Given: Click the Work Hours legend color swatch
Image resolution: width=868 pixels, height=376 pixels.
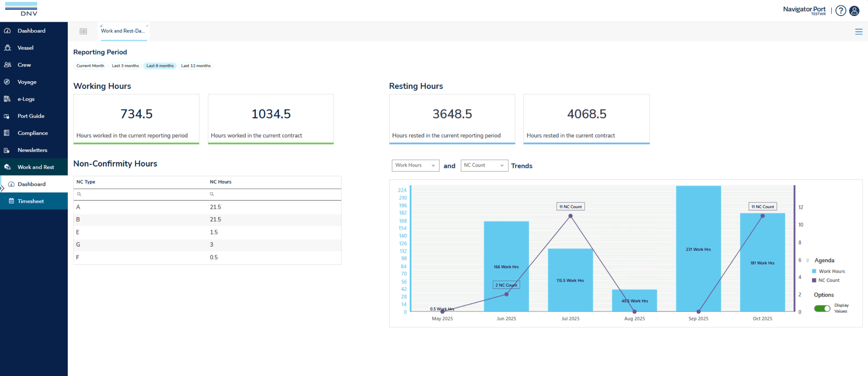Looking at the screenshot, I should 814,271.
